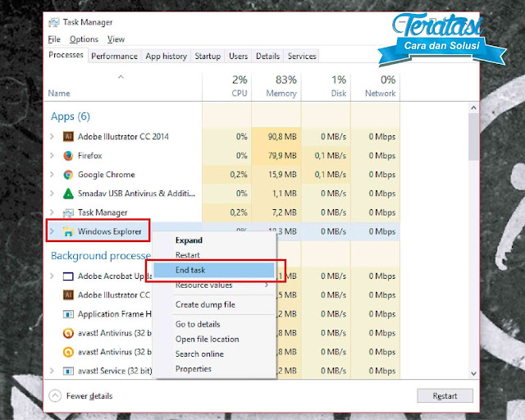Select Create dump file menu entry

pyautogui.click(x=214, y=305)
